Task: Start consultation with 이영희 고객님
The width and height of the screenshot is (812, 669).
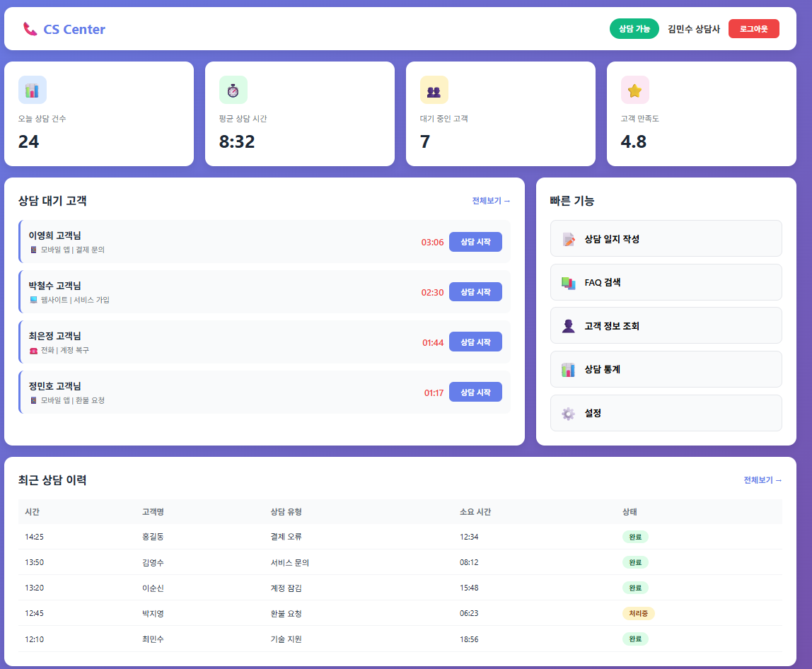Action: pos(475,242)
